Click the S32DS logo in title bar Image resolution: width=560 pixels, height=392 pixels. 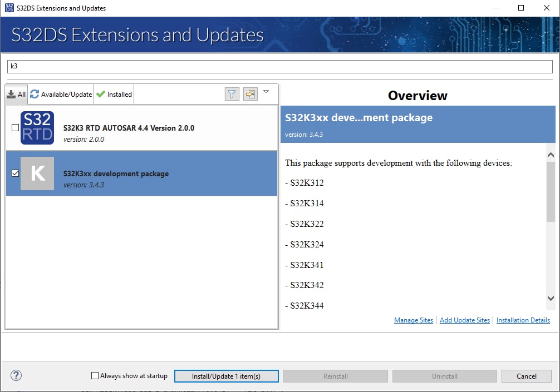coord(9,8)
